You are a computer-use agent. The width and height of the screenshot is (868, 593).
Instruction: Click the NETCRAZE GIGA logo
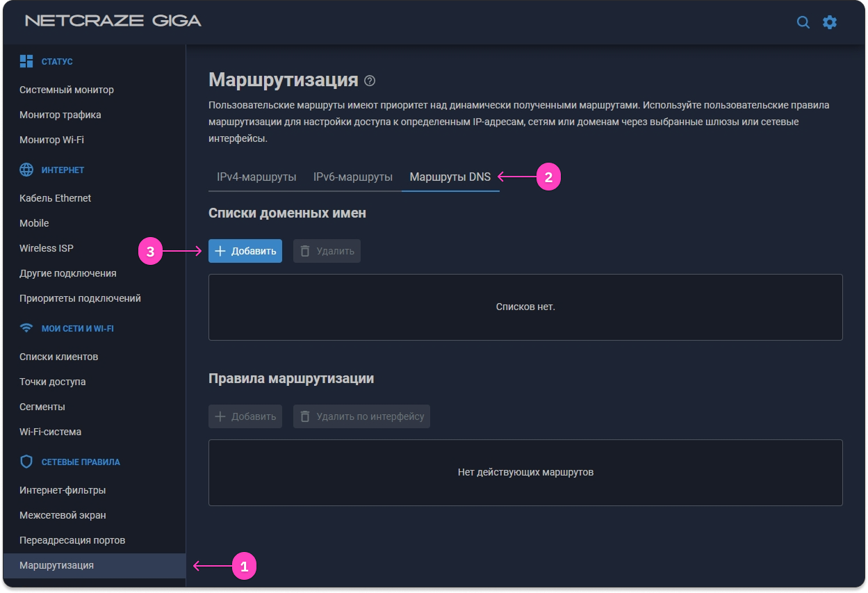coord(113,21)
